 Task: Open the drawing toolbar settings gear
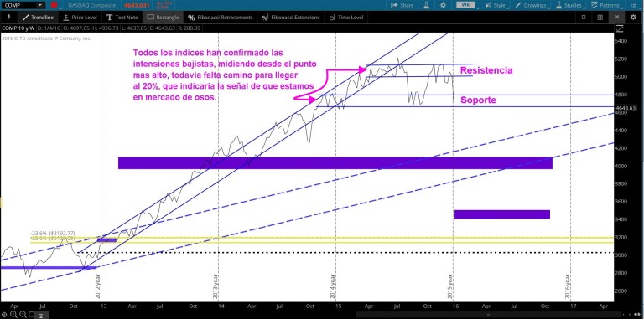[633, 18]
